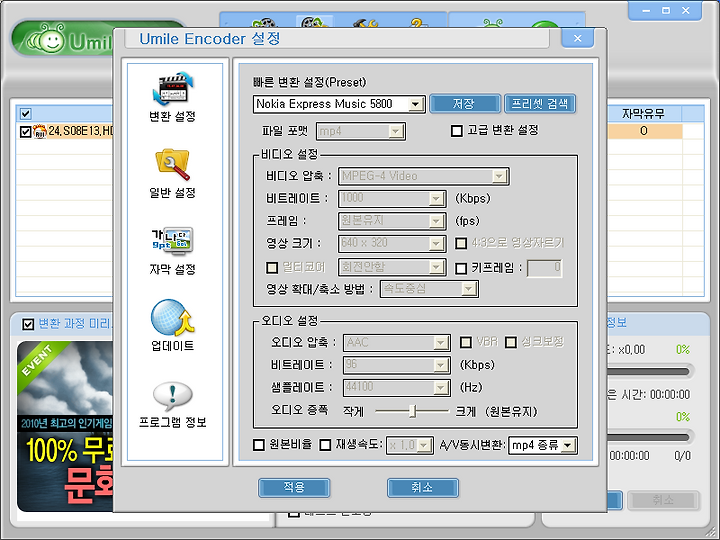Image resolution: width=720 pixels, height=540 pixels.
Task: Click EVENT advertisement banner image
Action: pos(64,426)
